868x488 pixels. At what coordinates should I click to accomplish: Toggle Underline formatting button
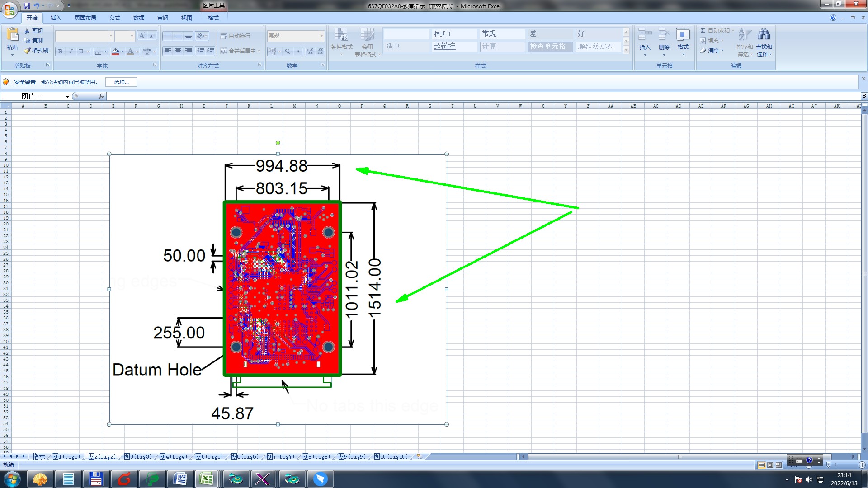pos(81,52)
